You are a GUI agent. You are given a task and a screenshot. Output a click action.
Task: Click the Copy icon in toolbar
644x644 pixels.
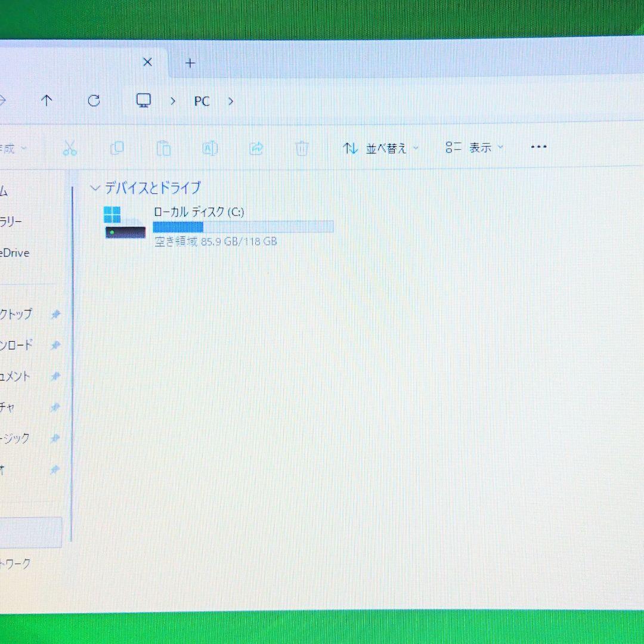coord(117,148)
